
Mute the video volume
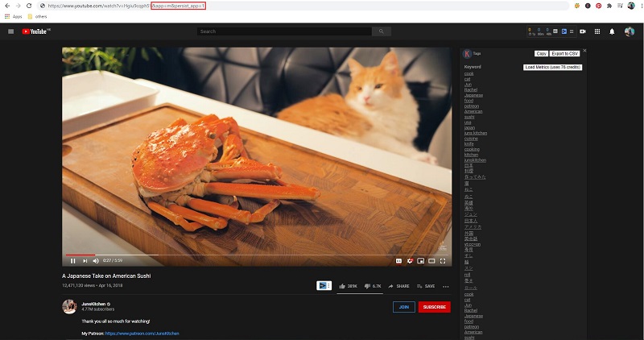click(x=96, y=261)
